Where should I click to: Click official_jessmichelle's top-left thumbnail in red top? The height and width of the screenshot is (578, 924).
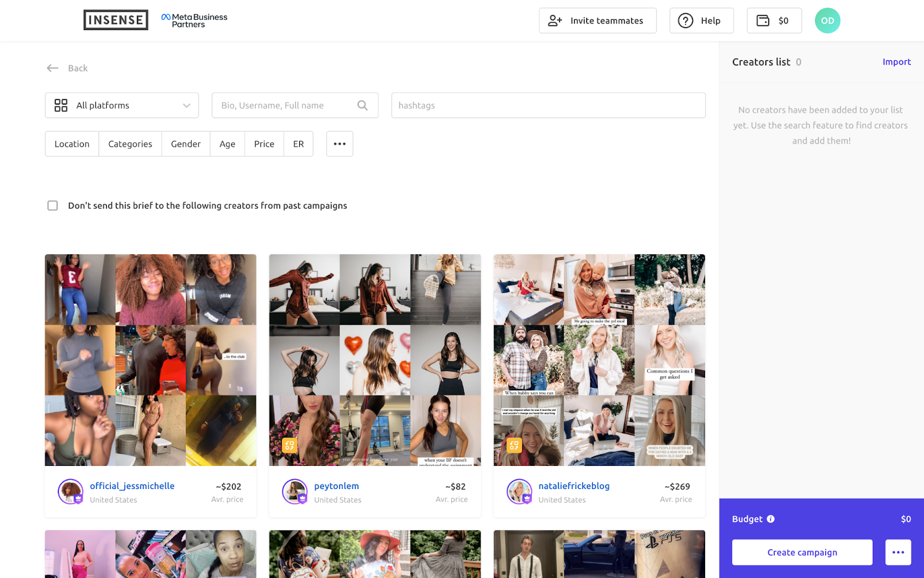80,290
